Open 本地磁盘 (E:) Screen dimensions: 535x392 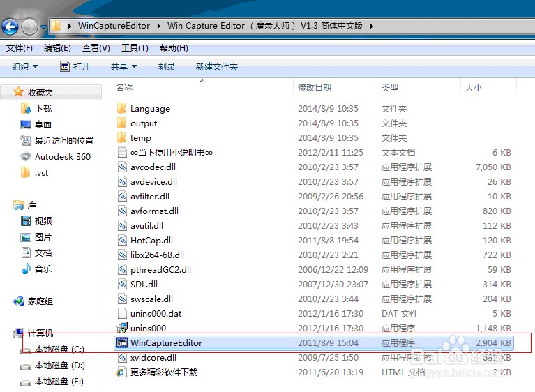coord(52,382)
